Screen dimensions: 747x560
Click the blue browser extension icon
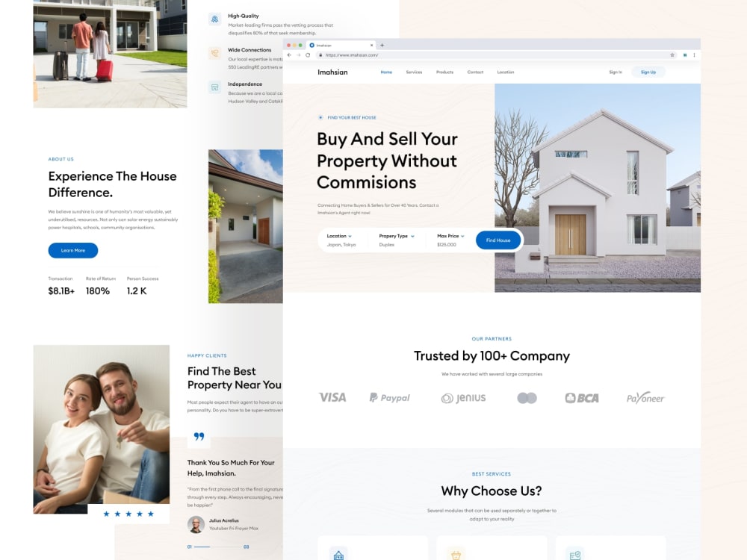pyautogui.click(x=684, y=55)
